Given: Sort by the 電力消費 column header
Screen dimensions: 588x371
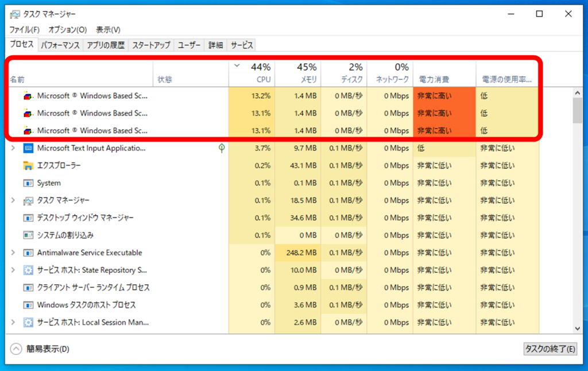Looking at the screenshot, I should [444, 74].
